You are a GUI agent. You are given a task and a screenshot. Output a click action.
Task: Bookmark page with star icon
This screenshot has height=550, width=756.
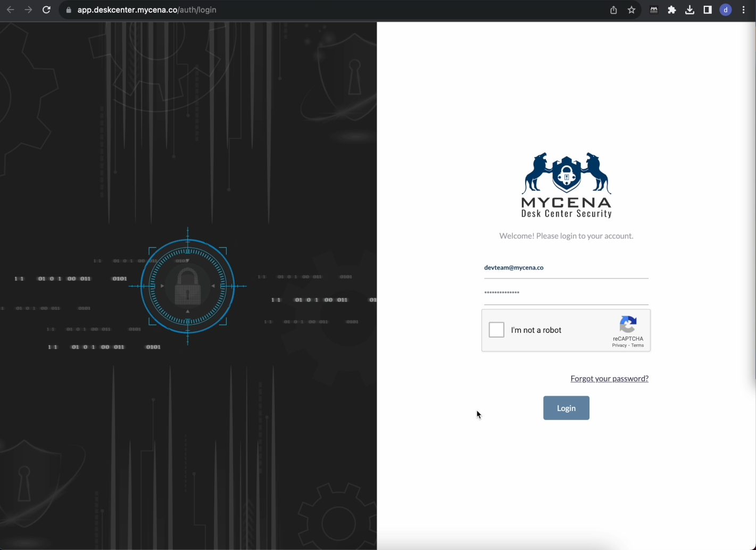pyautogui.click(x=632, y=10)
